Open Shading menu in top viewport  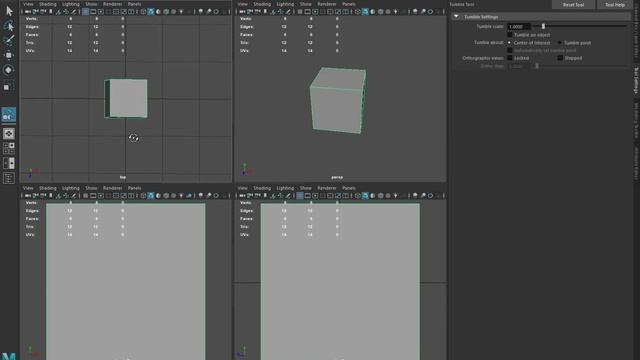tap(48, 4)
